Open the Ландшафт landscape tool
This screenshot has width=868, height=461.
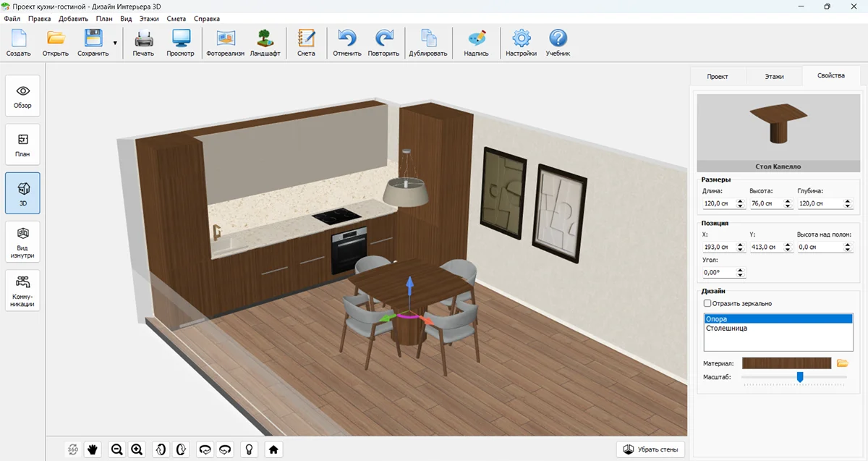tap(265, 43)
